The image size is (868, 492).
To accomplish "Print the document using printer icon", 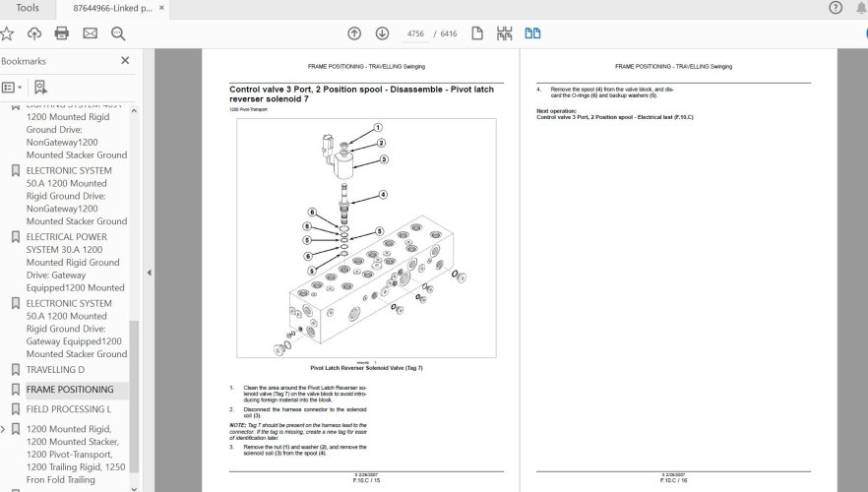I will (x=62, y=33).
